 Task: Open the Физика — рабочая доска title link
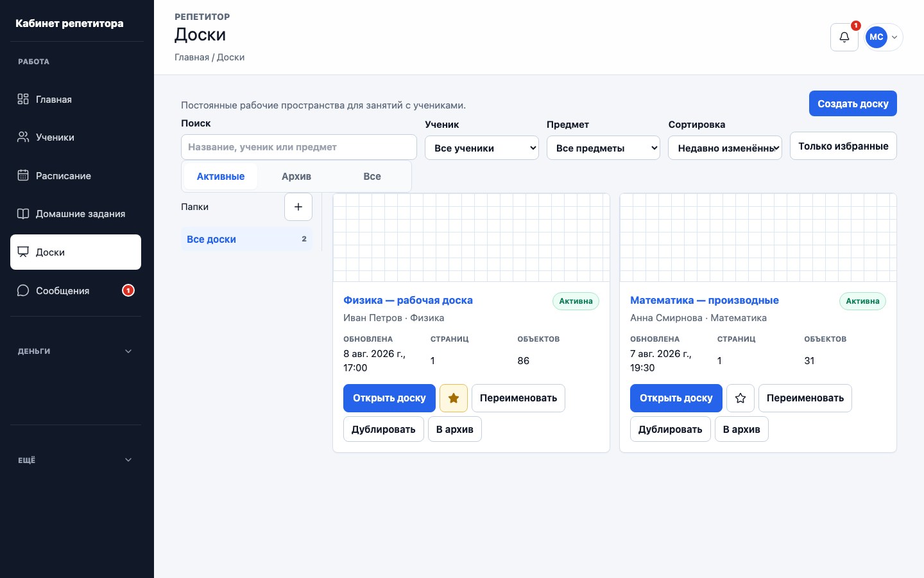point(408,300)
